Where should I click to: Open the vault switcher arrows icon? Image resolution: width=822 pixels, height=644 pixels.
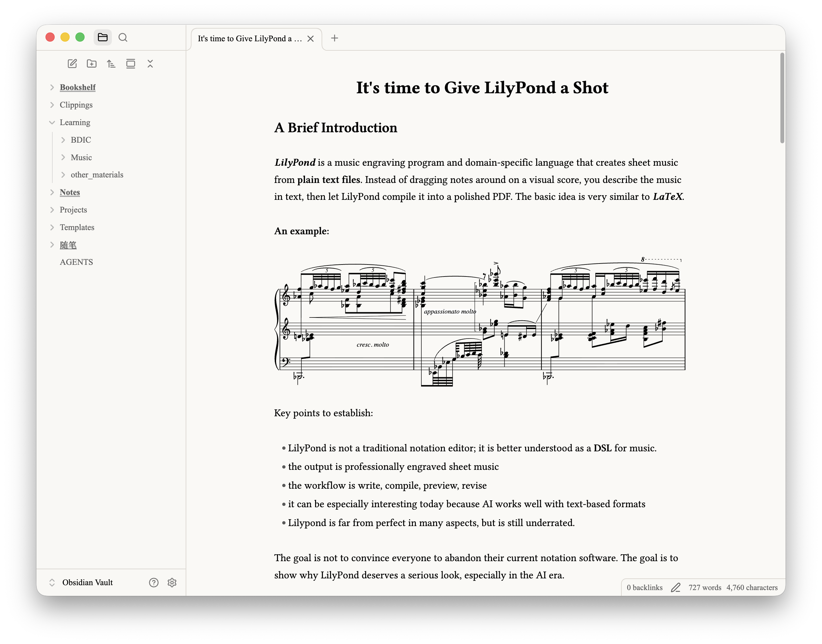(52, 583)
